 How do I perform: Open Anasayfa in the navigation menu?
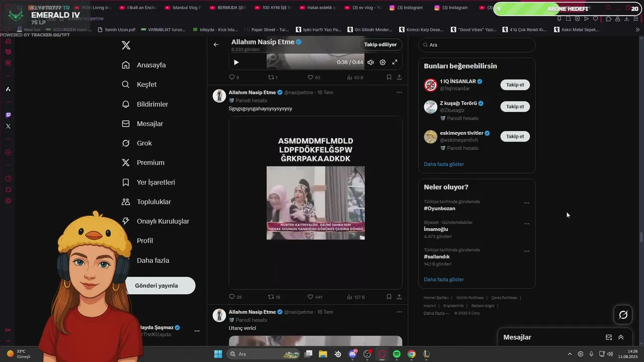coord(144,65)
